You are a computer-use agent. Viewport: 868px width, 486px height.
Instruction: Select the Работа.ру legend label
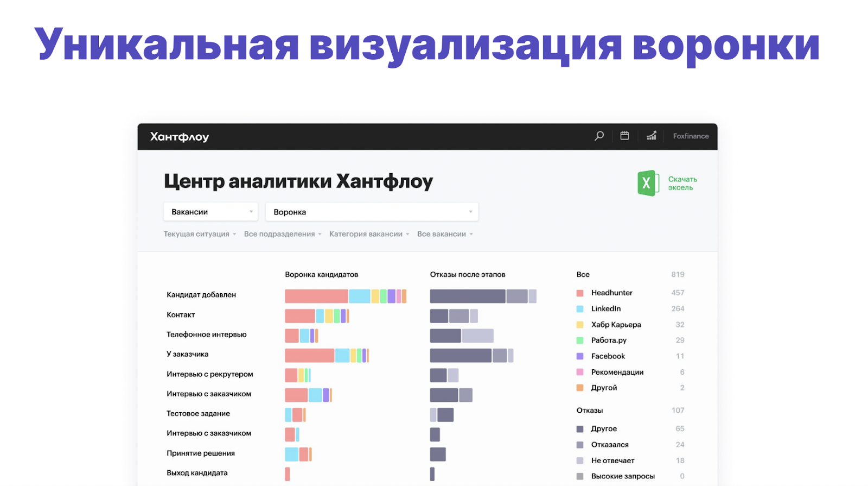609,340
